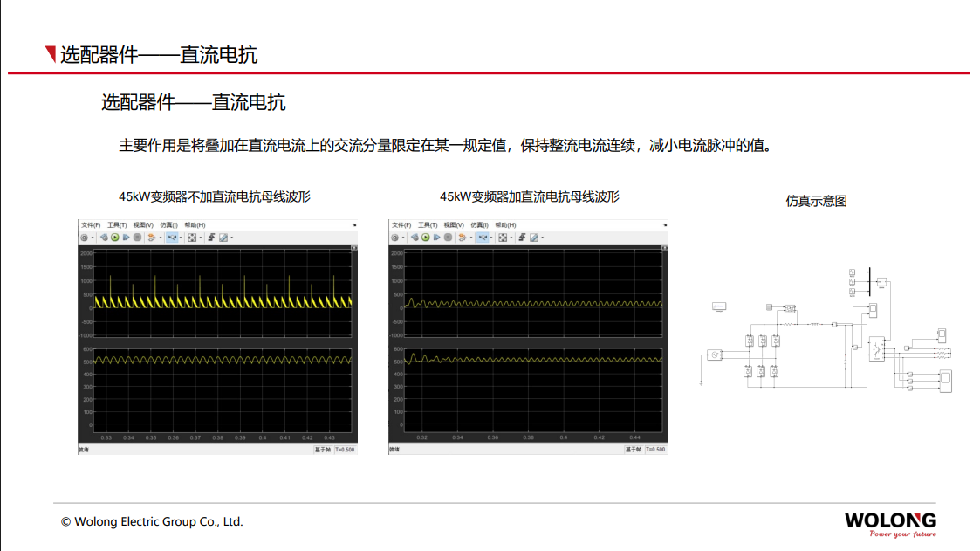Toggle zoom tool in right scope toolbar
Image resolution: width=980 pixels, height=551 pixels.
[483, 237]
